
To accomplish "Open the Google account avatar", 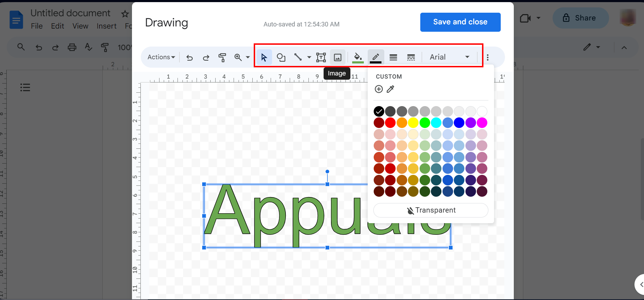I will (628, 18).
